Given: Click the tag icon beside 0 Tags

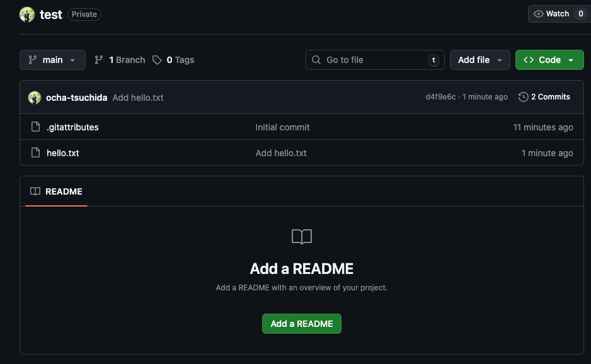Looking at the screenshot, I should pyautogui.click(x=157, y=60).
